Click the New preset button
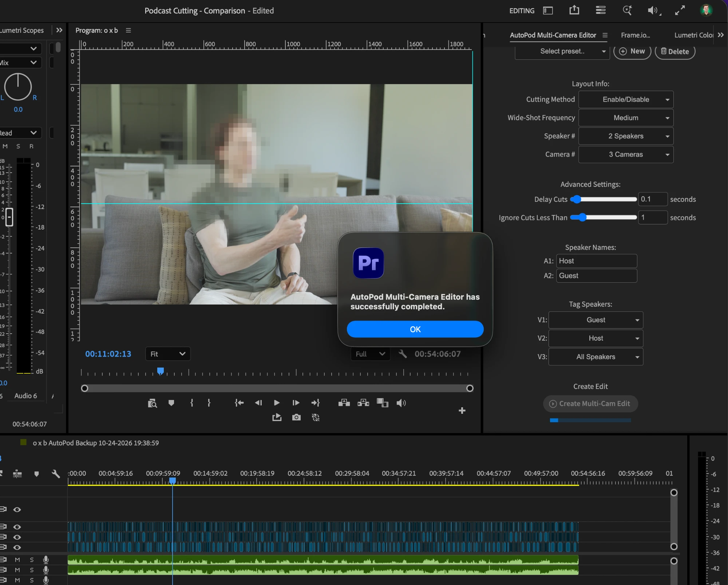Screen dimensions: 728x585 tap(632, 51)
